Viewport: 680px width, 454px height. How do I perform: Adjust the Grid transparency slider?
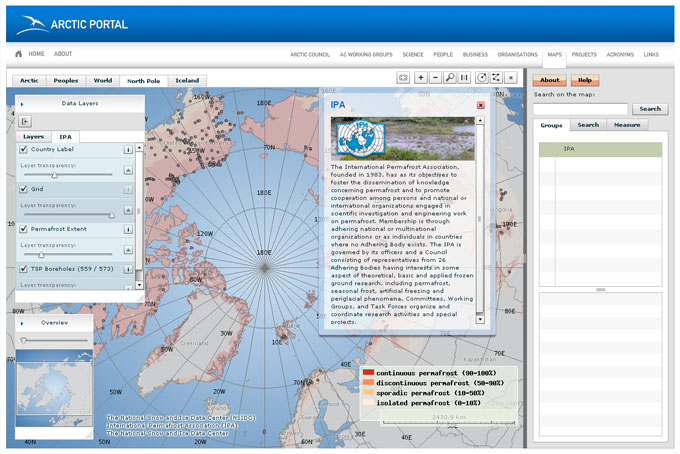111,215
